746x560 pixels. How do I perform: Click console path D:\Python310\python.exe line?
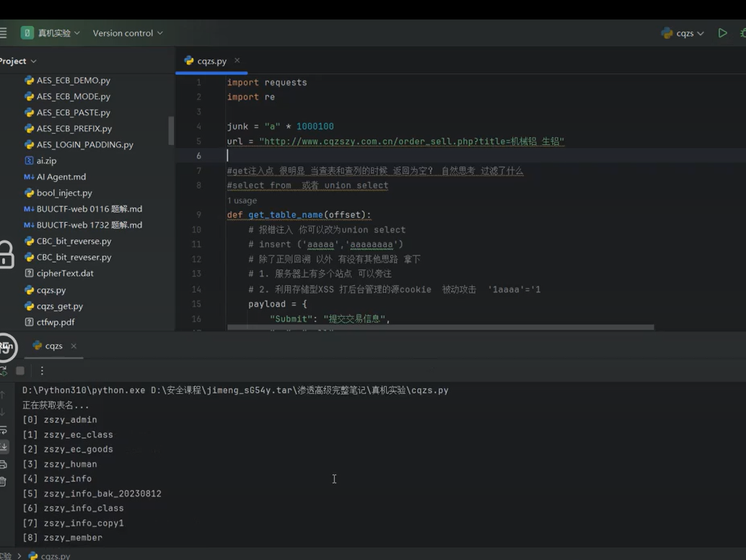[235, 390]
